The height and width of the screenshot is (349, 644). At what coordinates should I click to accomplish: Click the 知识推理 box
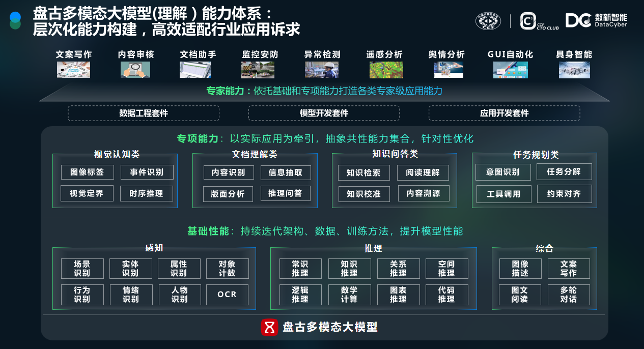[349, 269]
